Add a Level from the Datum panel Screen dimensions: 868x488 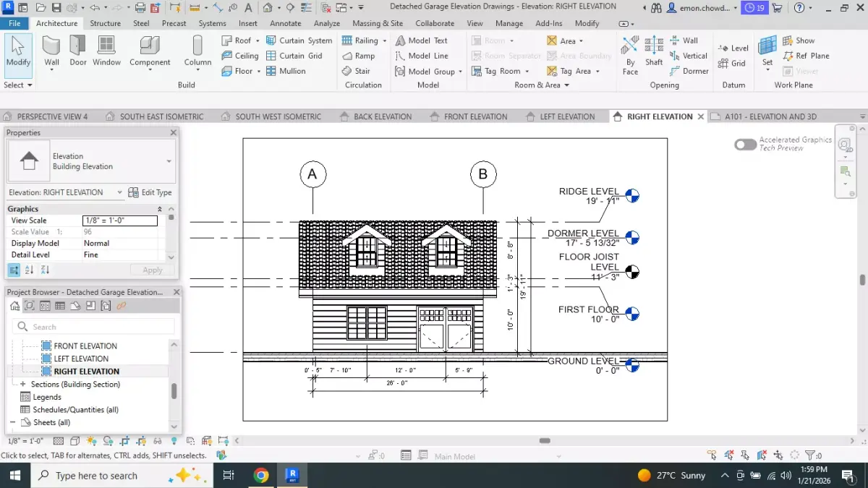733,48
